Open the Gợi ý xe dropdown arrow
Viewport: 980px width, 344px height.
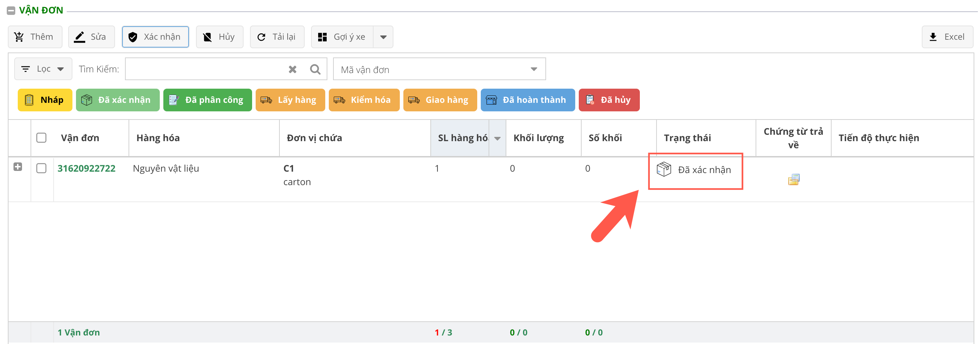point(383,37)
